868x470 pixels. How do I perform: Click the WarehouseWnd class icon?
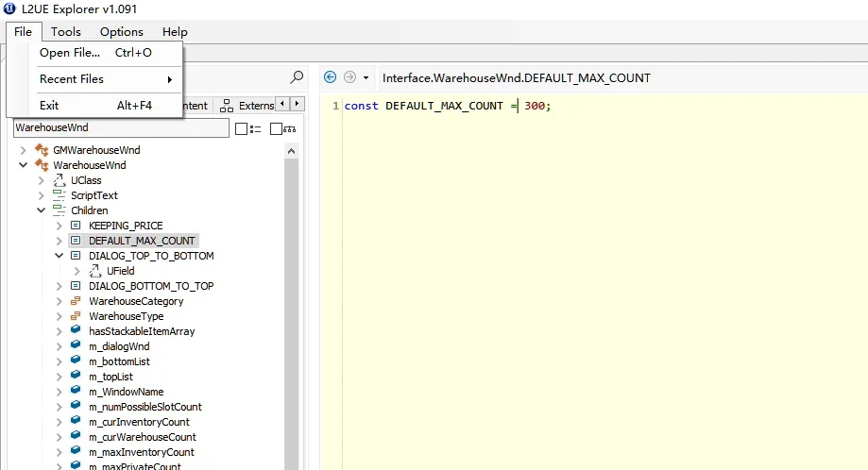pos(42,165)
